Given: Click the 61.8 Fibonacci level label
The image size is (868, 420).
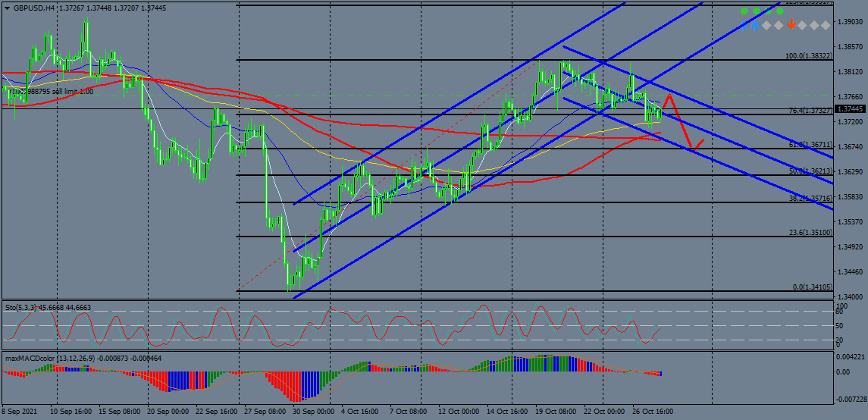Looking at the screenshot, I should (810, 144).
